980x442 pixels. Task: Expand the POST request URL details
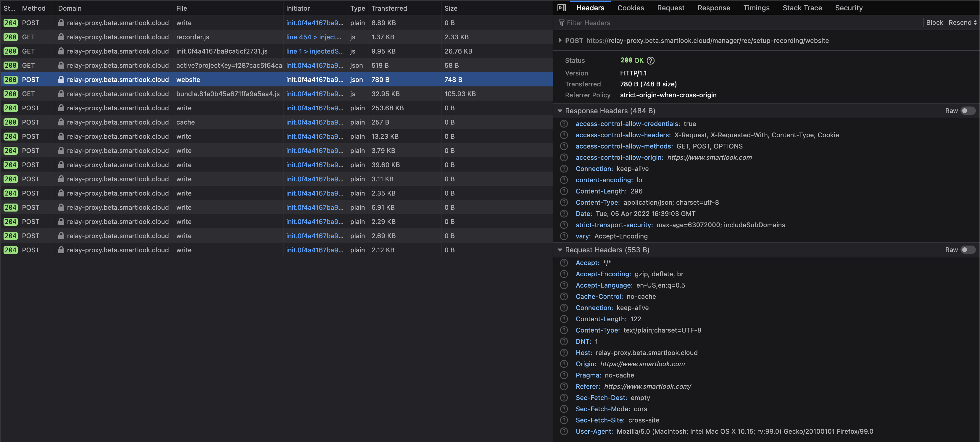[560, 40]
